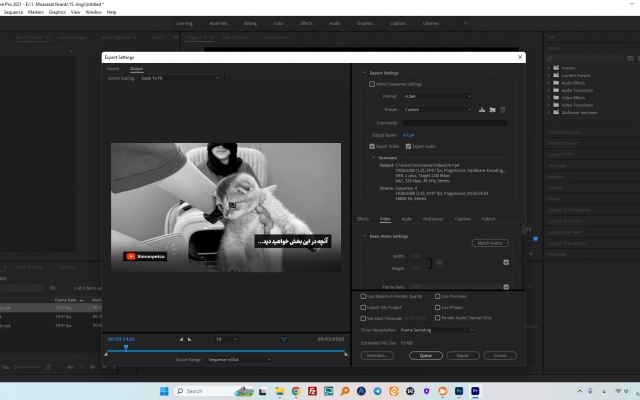Click the width-height aspect ratio link icon
The image size is (640, 400).
coord(437,262)
